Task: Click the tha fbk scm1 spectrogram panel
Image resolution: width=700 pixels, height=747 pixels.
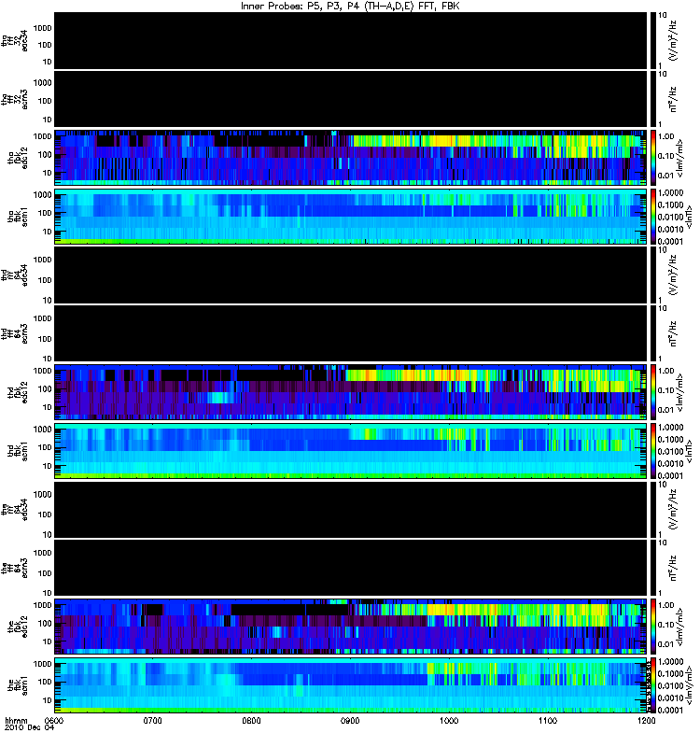Action: (350, 217)
